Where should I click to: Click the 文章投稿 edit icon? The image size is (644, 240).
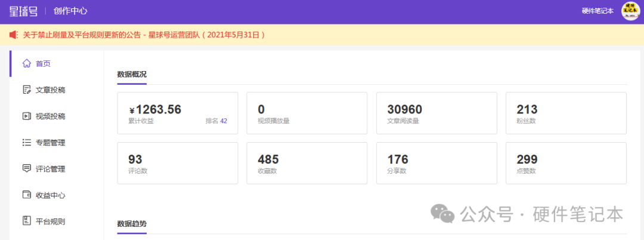[26, 90]
